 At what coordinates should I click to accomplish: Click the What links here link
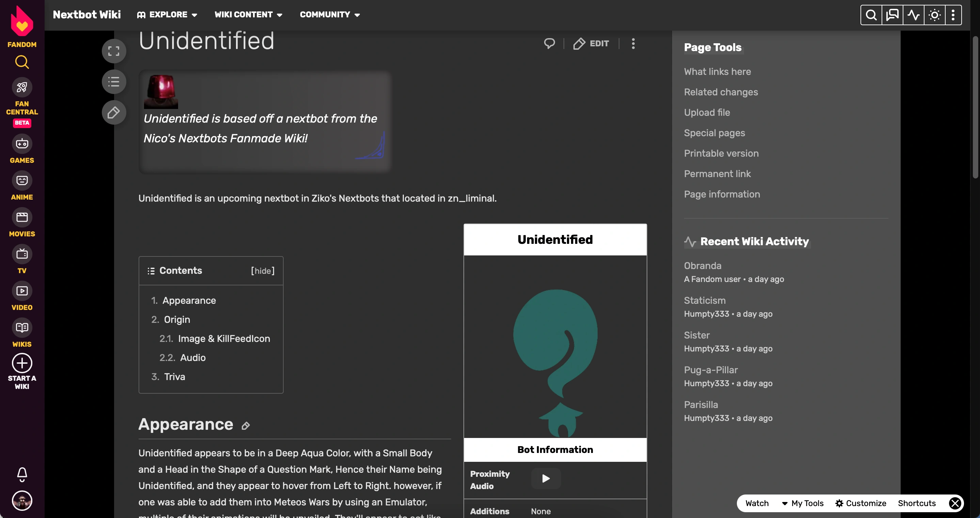pyautogui.click(x=717, y=72)
